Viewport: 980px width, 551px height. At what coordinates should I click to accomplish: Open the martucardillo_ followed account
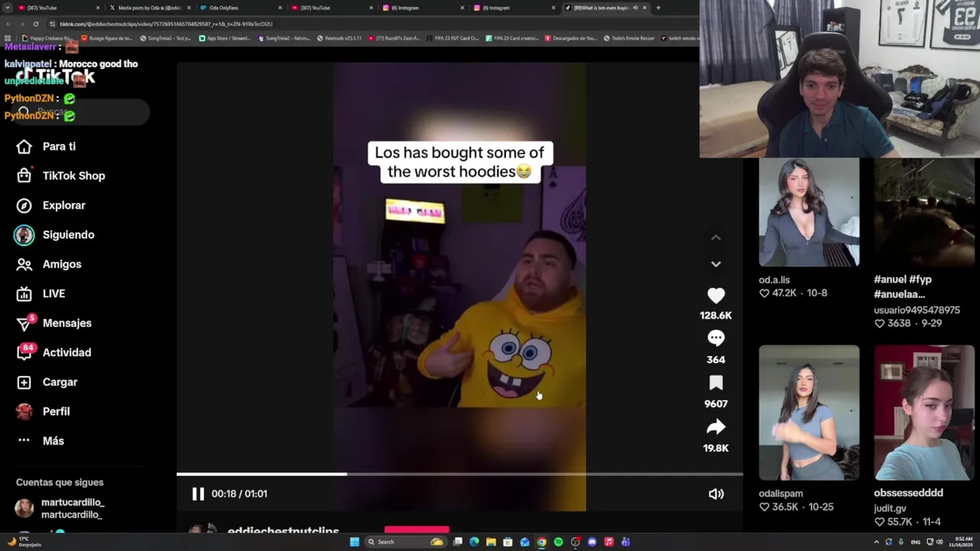[60, 508]
